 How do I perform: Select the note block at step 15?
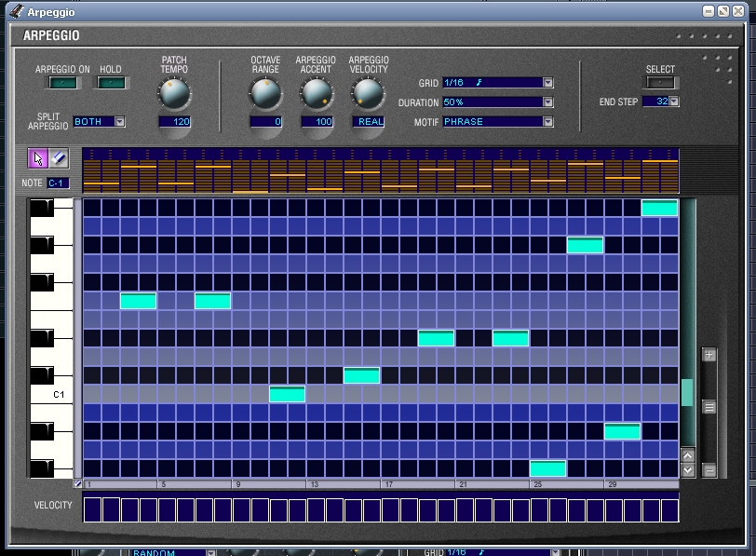click(361, 375)
